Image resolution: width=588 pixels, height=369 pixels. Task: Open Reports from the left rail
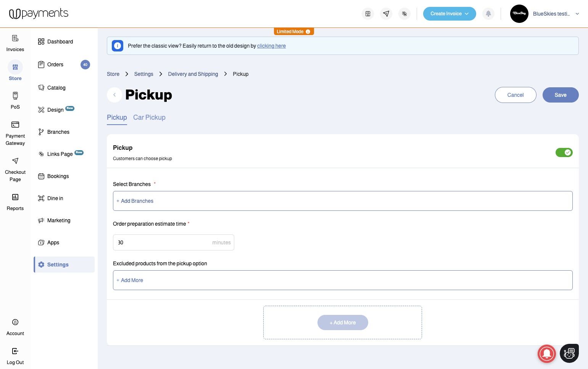(x=15, y=202)
